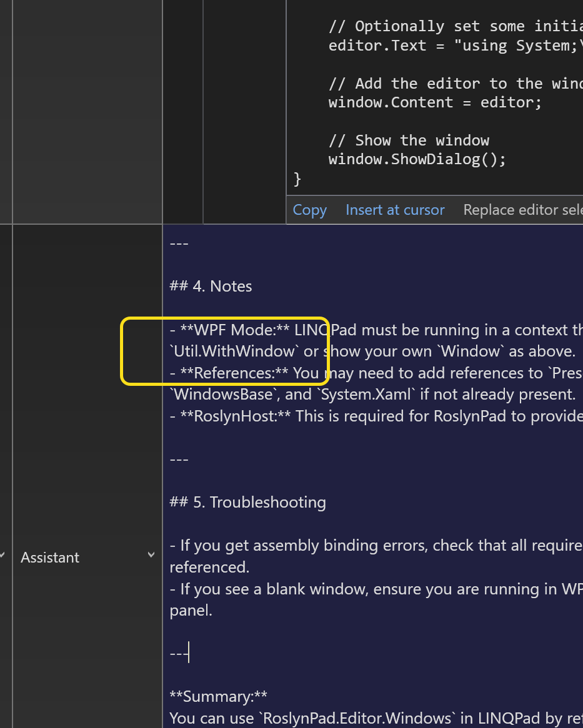Click the 'window.ShowDialog();' code line

tap(417, 159)
